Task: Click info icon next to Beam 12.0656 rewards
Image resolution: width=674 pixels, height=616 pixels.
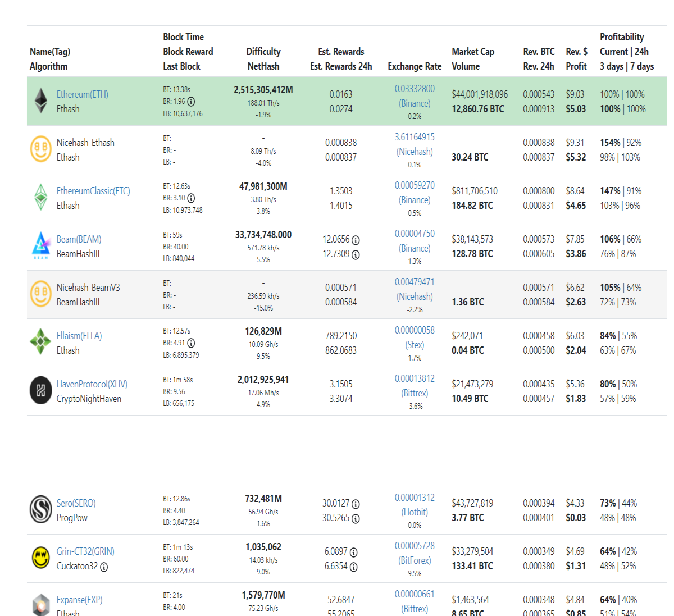Action: [x=356, y=240]
